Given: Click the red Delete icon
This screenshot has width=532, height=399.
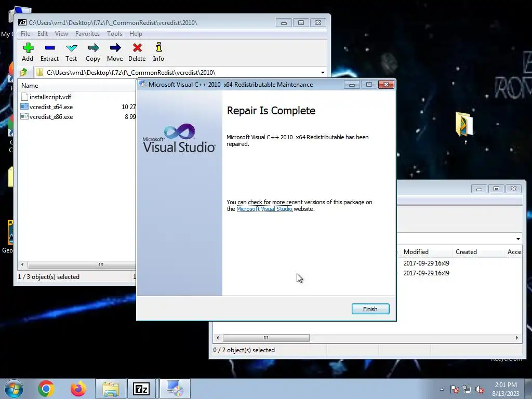Looking at the screenshot, I should point(137,48).
